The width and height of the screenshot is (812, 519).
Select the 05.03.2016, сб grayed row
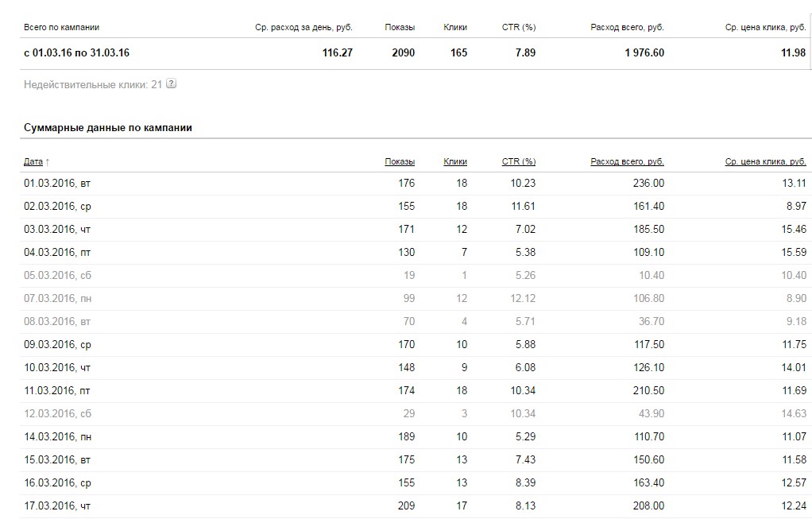point(414,276)
